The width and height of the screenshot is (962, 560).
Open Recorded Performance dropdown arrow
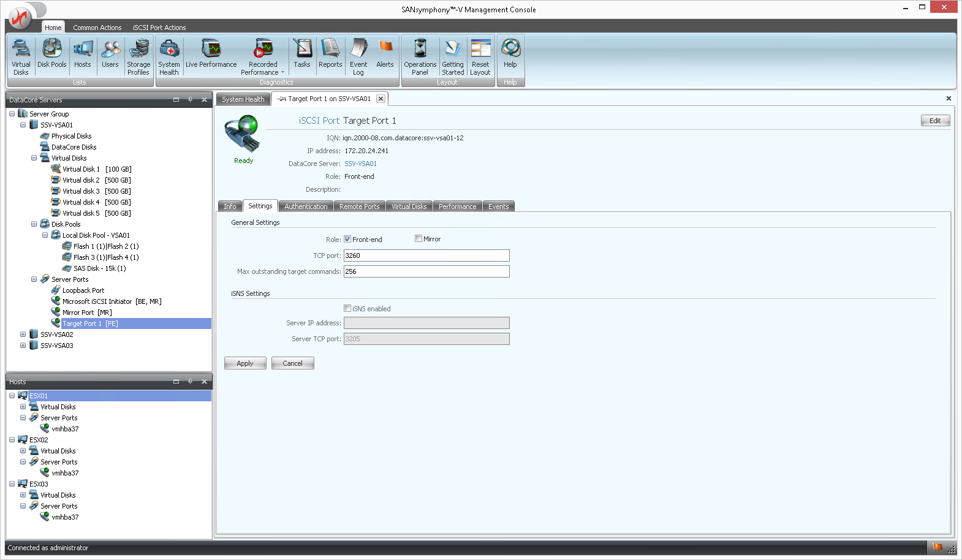(x=282, y=72)
